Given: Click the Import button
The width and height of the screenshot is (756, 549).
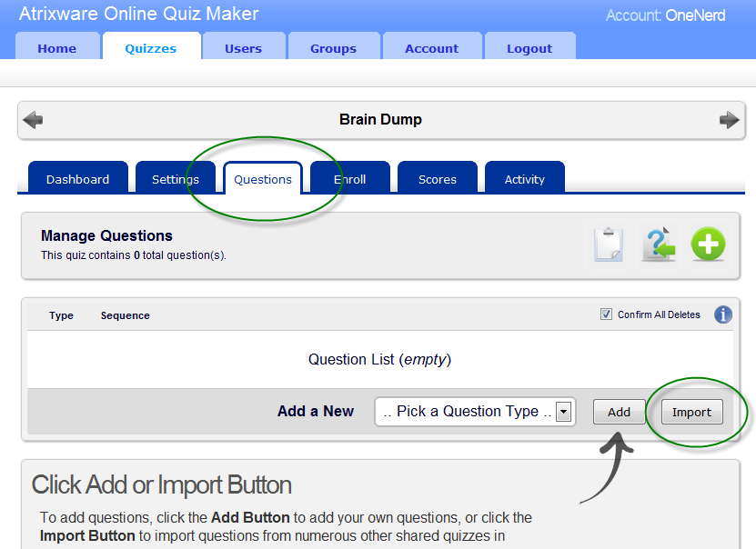Looking at the screenshot, I should click(x=692, y=412).
